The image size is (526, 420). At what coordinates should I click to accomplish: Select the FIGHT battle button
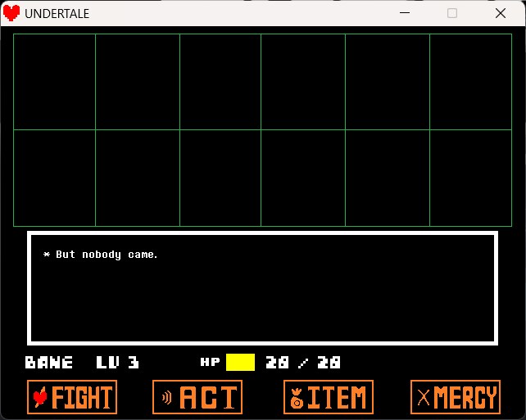72,397
